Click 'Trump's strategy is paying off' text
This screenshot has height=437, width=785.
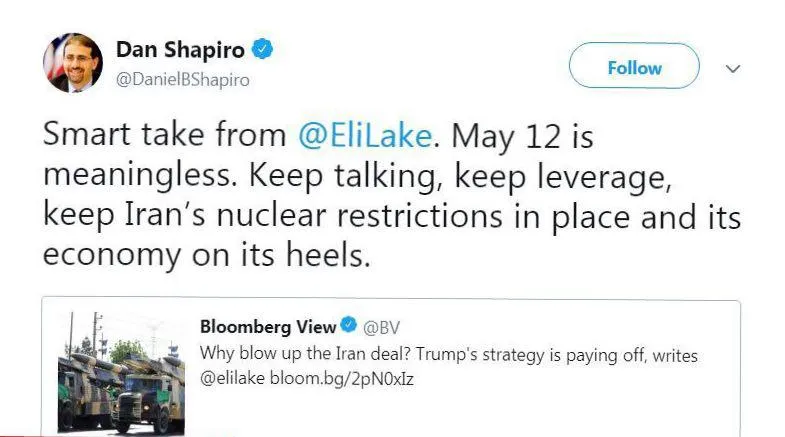tap(530, 355)
